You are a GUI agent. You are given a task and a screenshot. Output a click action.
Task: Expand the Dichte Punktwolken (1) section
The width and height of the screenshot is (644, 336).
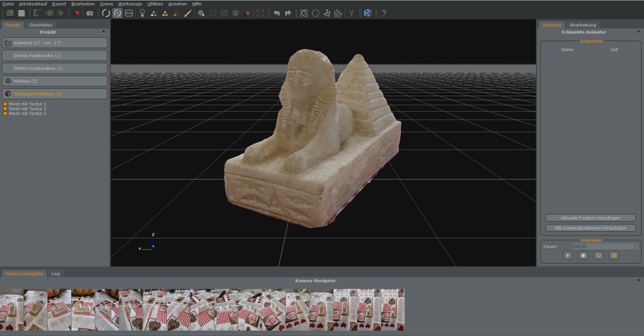tap(55, 69)
